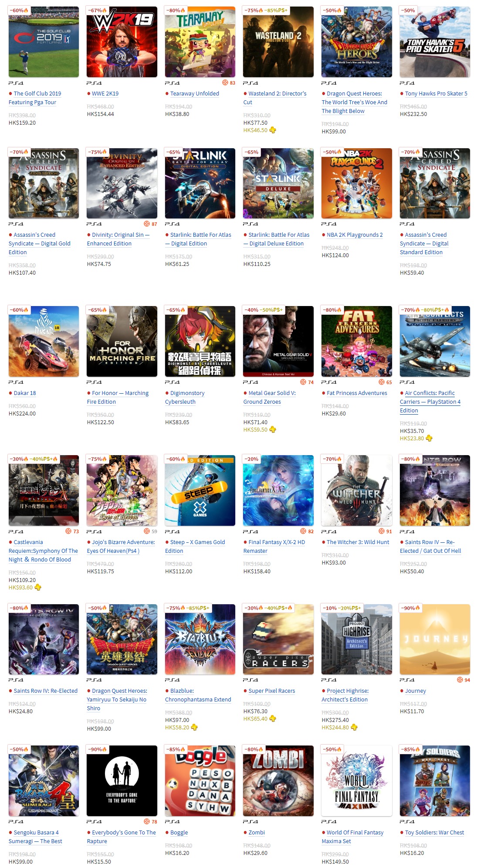This screenshot has height=868, width=477.
Task: Click the Metacritic 78 badge for Everybody's Gone To The Rapture
Action: click(151, 822)
